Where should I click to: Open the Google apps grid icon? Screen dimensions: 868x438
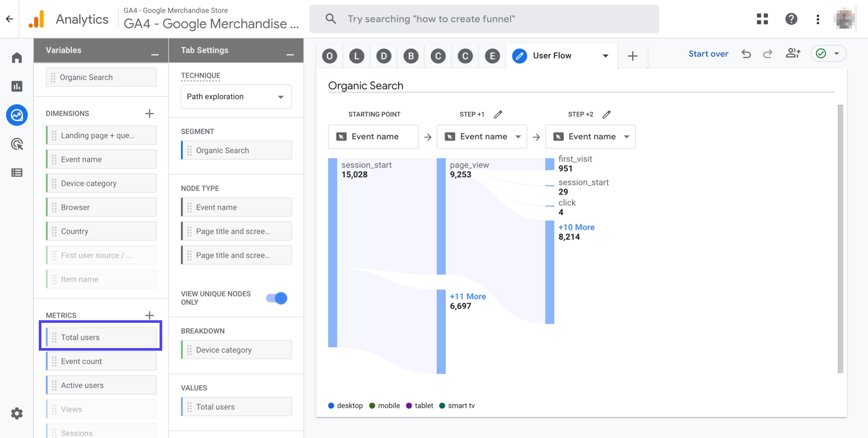coord(762,19)
